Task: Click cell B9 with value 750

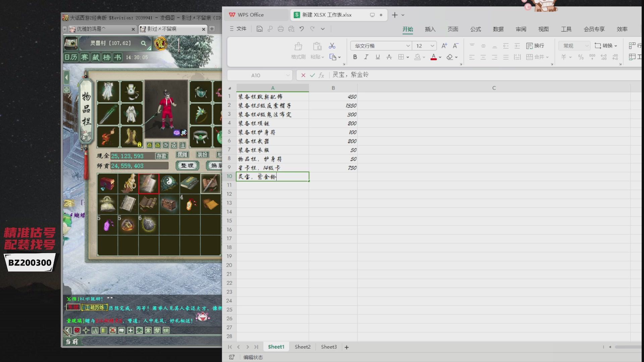Action: coord(333,168)
